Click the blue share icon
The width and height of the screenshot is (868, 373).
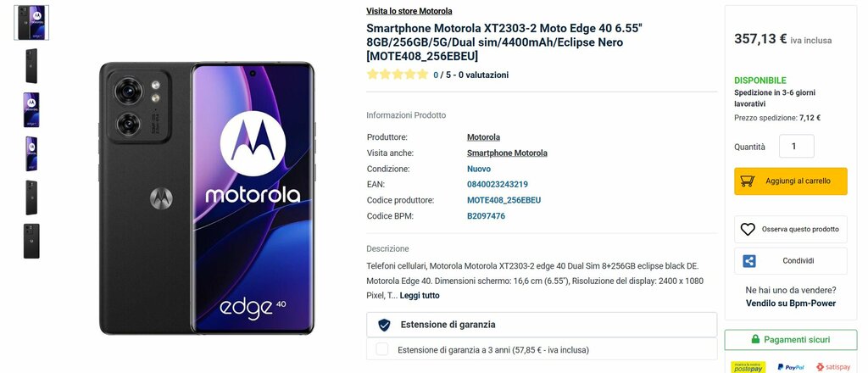pos(749,261)
